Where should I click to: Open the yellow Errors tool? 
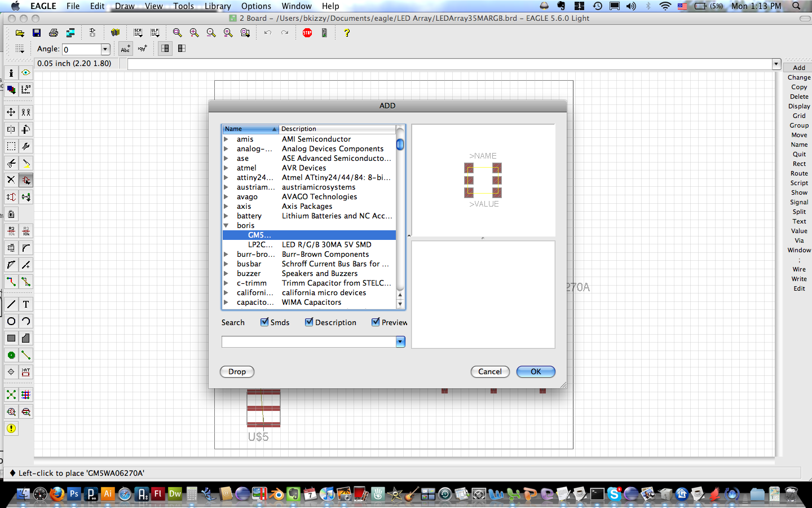point(11,428)
